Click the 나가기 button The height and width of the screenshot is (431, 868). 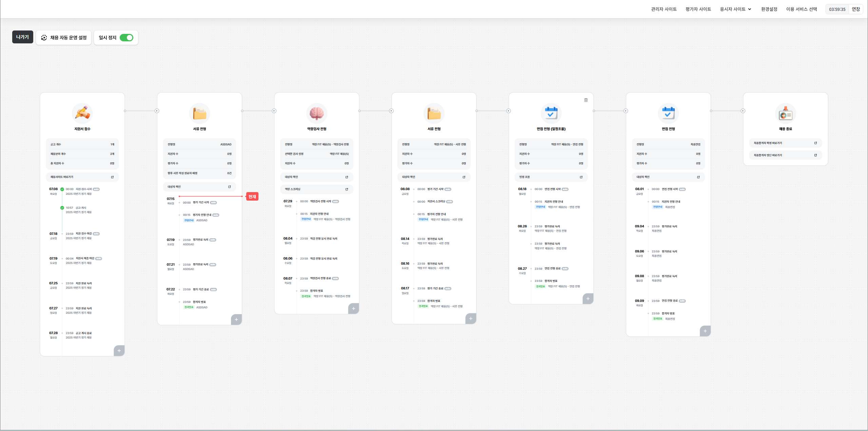(x=23, y=37)
